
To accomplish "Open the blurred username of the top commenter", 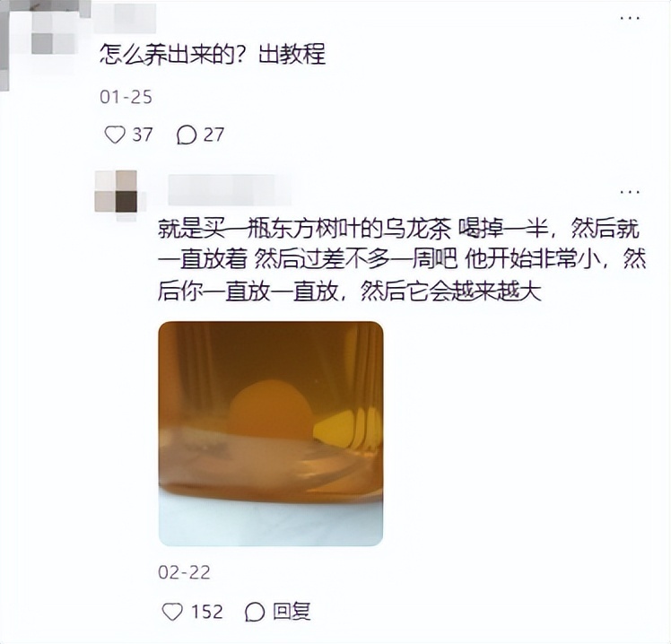I will tap(125, 17).
